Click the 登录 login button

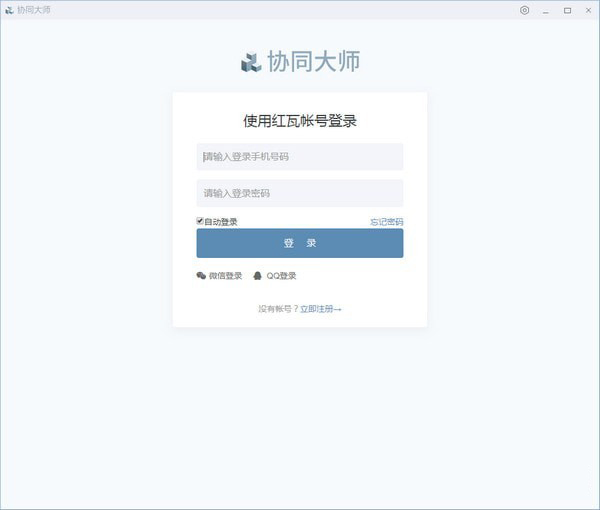point(300,243)
